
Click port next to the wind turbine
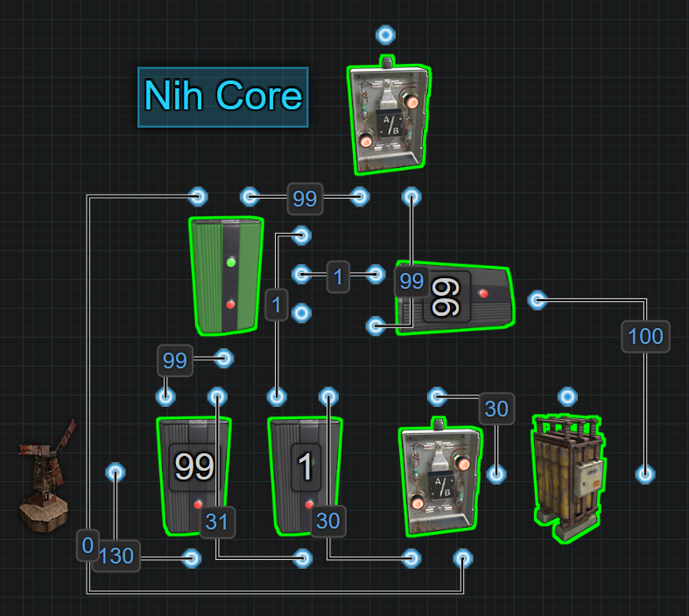116,472
